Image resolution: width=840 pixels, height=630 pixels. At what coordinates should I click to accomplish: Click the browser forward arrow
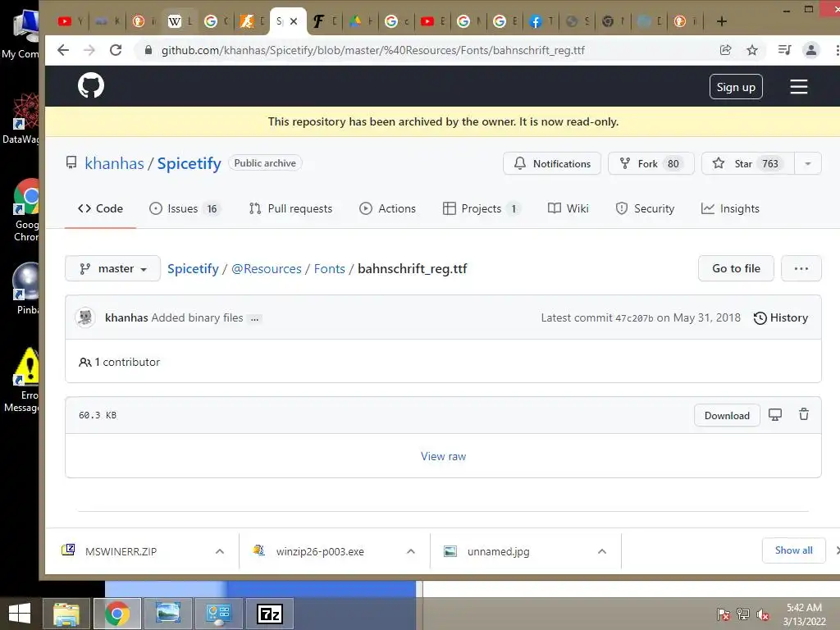click(x=89, y=50)
